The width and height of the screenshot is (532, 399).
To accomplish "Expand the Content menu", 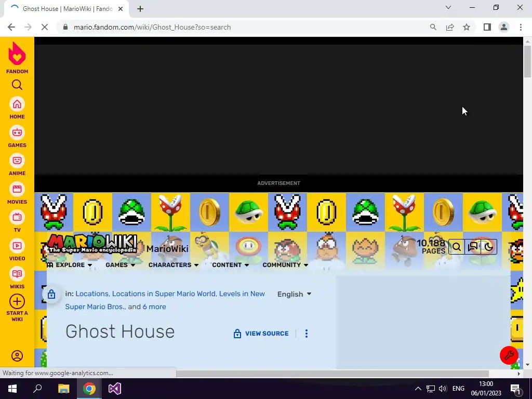I will tap(230, 265).
